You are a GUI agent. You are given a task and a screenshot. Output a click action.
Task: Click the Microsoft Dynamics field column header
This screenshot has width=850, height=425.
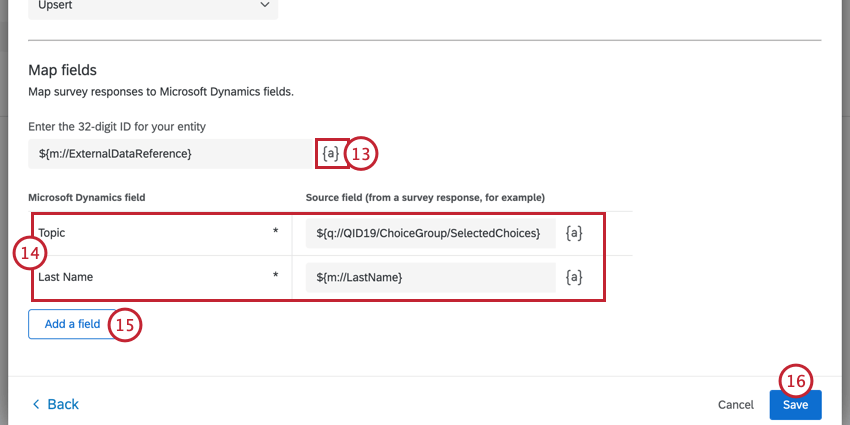click(x=86, y=197)
